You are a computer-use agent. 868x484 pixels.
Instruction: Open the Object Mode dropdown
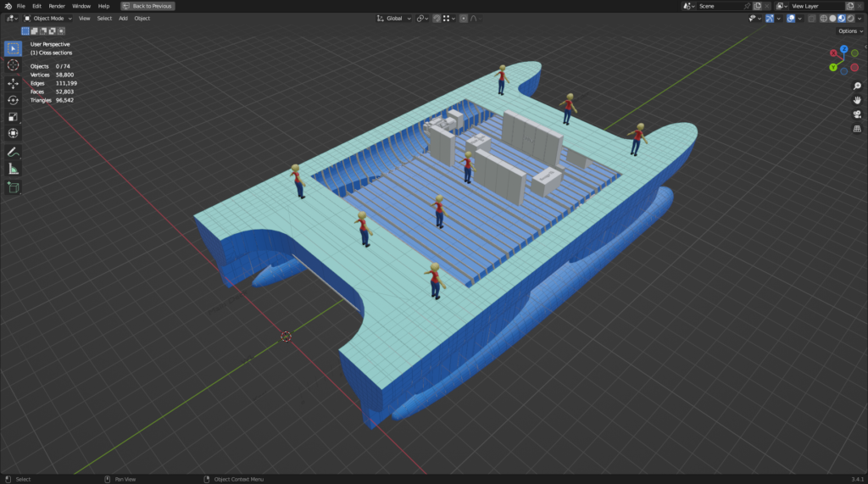click(47, 18)
